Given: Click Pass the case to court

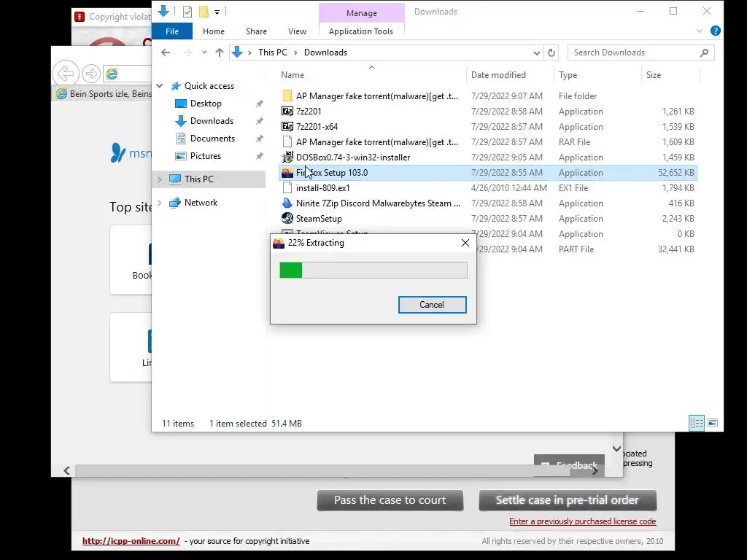Looking at the screenshot, I should pyautogui.click(x=390, y=500).
